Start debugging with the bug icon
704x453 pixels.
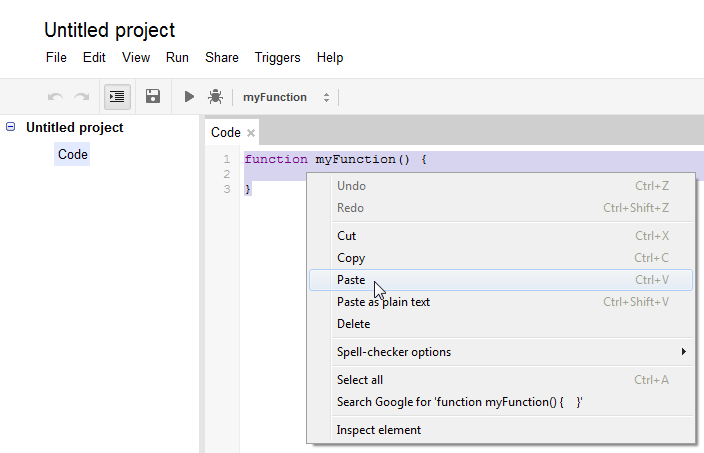[x=215, y=97]
